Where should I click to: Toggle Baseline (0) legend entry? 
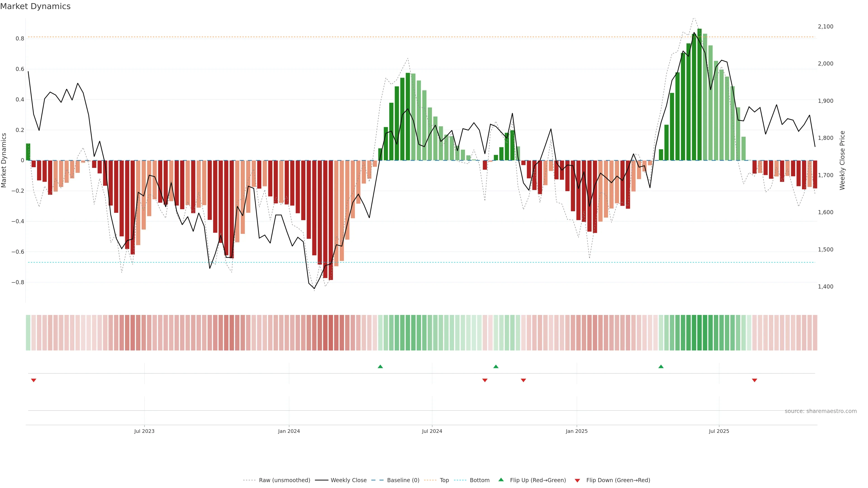click(x=403, y=480)
